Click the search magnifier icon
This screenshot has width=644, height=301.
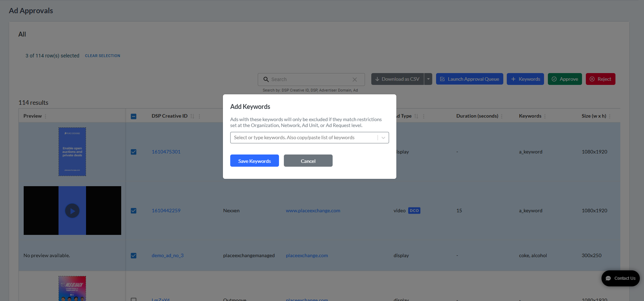(266, 79)
